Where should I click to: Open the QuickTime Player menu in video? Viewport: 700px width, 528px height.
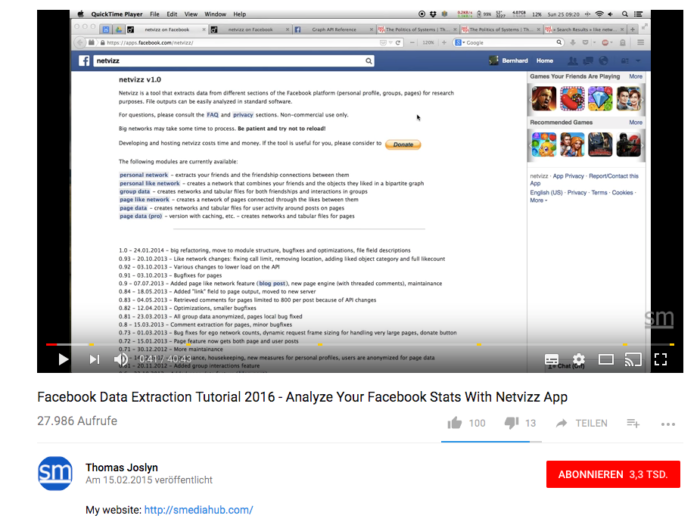(x=117, y=14)
